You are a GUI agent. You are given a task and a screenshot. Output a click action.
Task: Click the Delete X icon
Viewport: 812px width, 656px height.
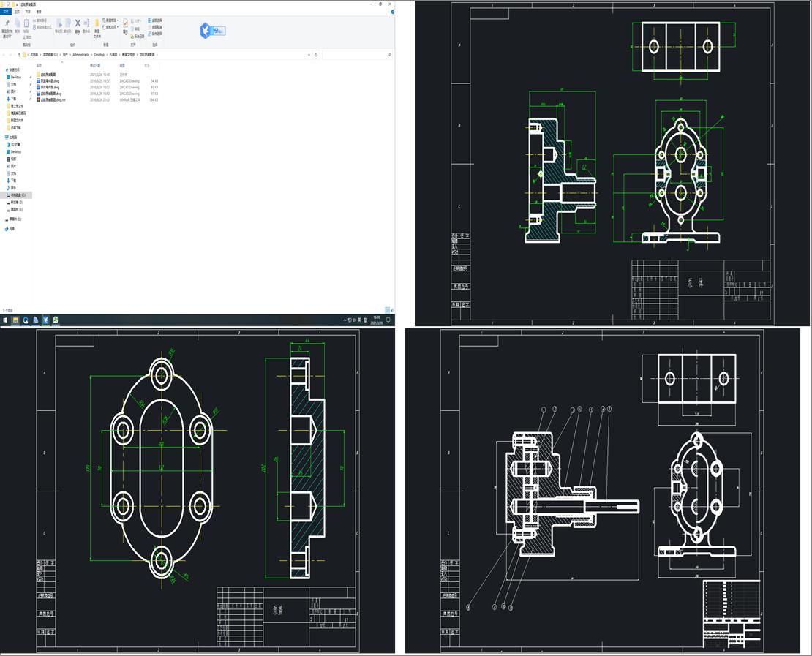tap(78, 26)
